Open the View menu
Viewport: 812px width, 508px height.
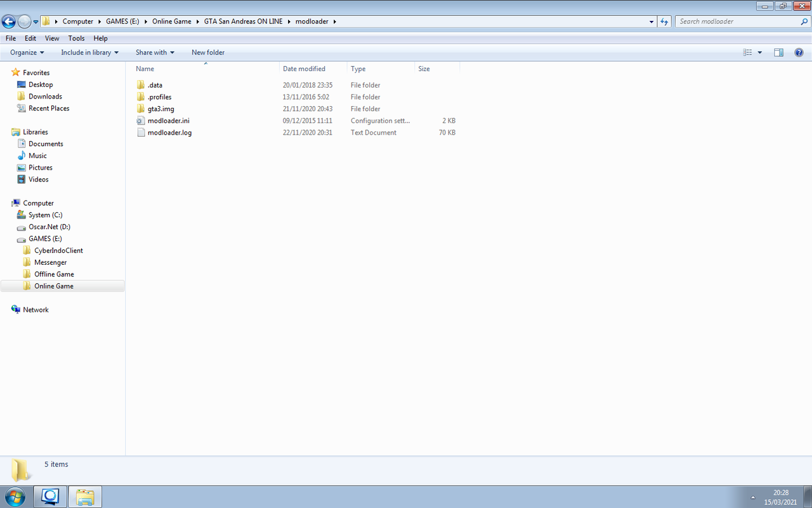coord(52,38)
